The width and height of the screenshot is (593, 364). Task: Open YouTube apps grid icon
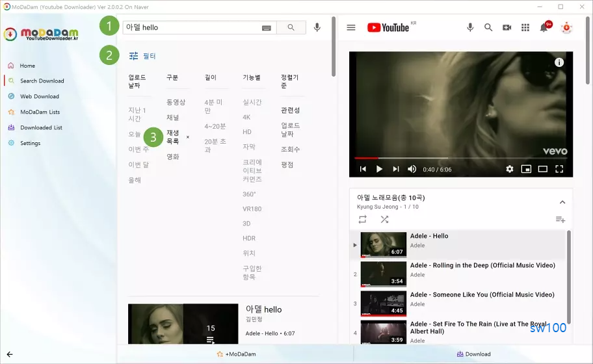(x=525, y=27)
